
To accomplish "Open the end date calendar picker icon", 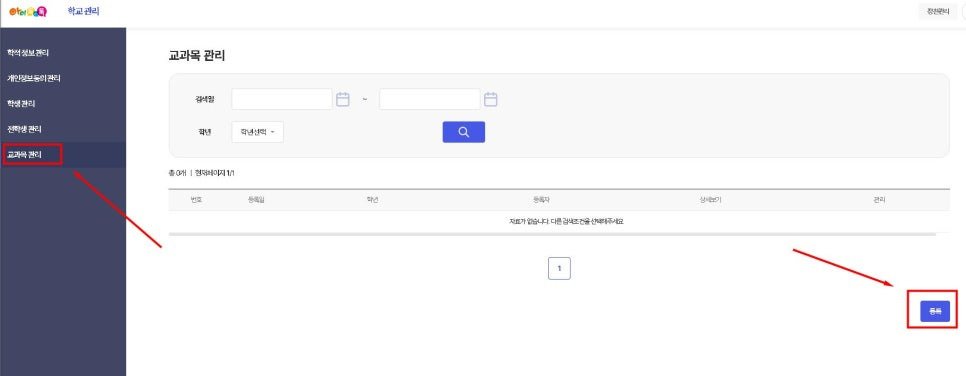I will point(490,99).
